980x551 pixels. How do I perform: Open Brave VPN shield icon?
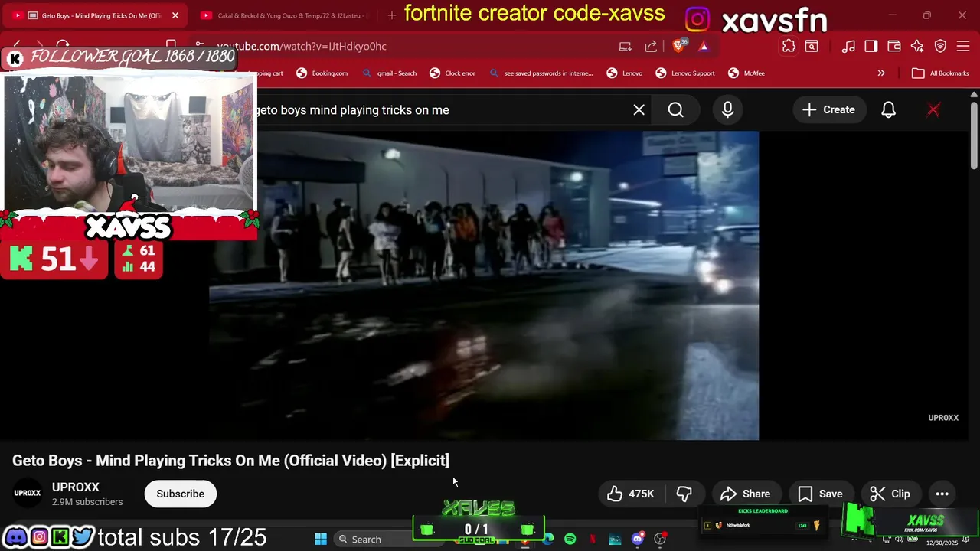(x=941, y=46)
